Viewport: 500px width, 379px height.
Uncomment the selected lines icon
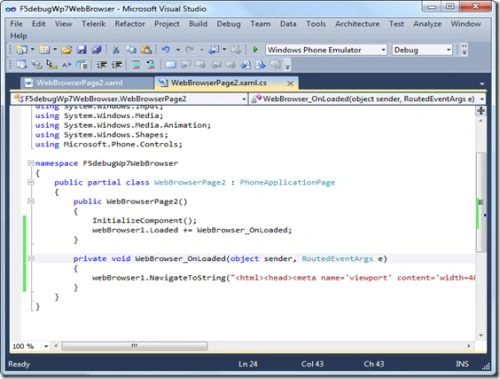151,65
